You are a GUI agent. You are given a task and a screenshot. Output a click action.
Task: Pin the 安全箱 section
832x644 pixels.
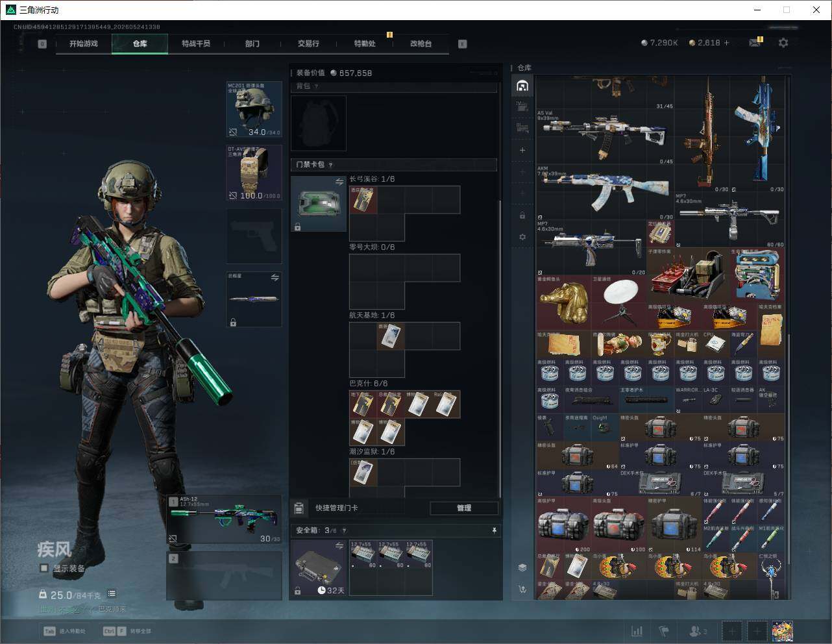point(494,530)
